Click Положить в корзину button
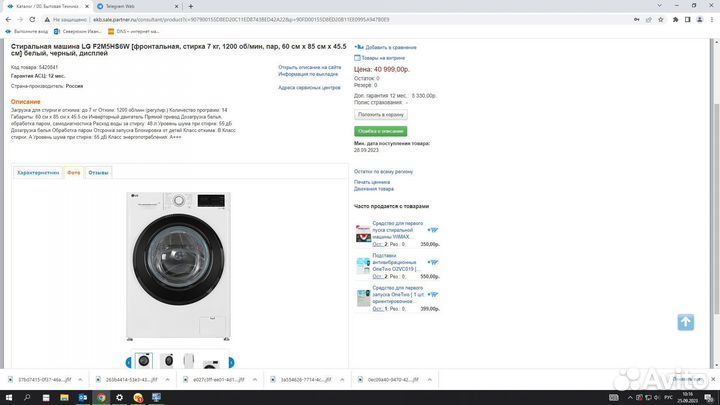This screenshot has width=720, height=405. point(381,114)
